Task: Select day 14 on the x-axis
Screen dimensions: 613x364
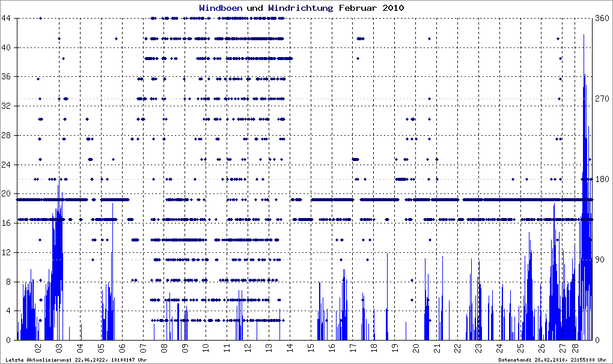Action: point(290,347)
